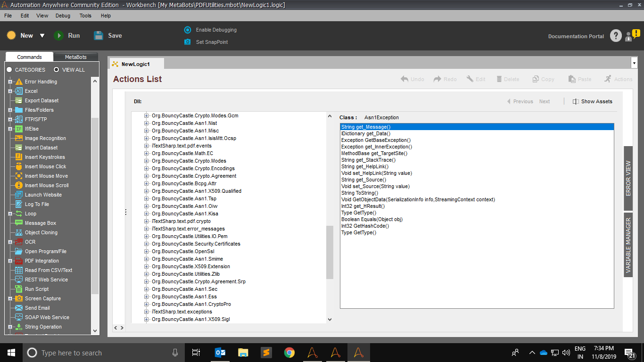Viewport: 644px width, 362px height.
Task: Open the Documentation Portal link
Action: (576, 36)
